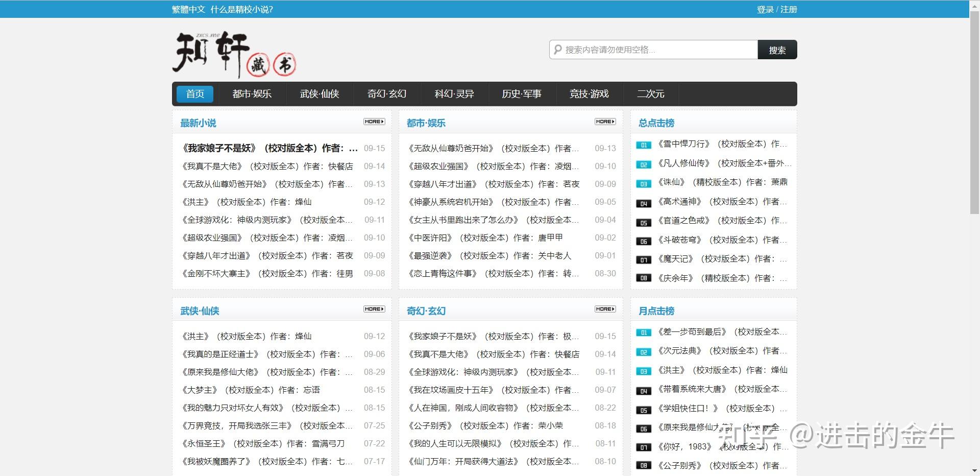Viewport: 980px width, 476px height.
Task: Click MORE arrow on 都市·娱乐 section
Action: pyautogui.click(x=604, y=122)
